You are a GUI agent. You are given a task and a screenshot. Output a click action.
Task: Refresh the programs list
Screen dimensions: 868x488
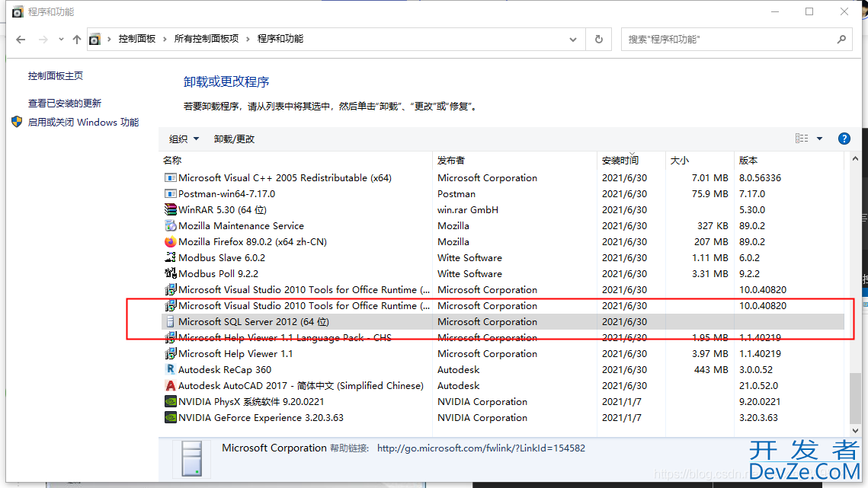click(x=598, y=40)
